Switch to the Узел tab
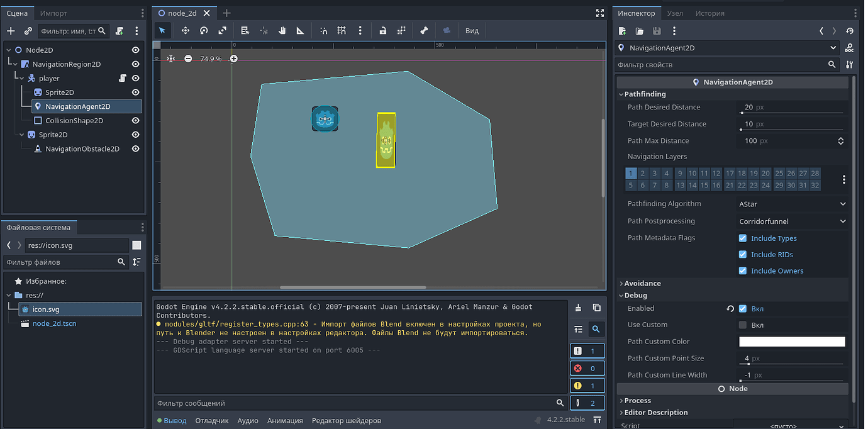The height and width of the screenshot is (429, 868). pyautogui.click(x=675, y=13)
